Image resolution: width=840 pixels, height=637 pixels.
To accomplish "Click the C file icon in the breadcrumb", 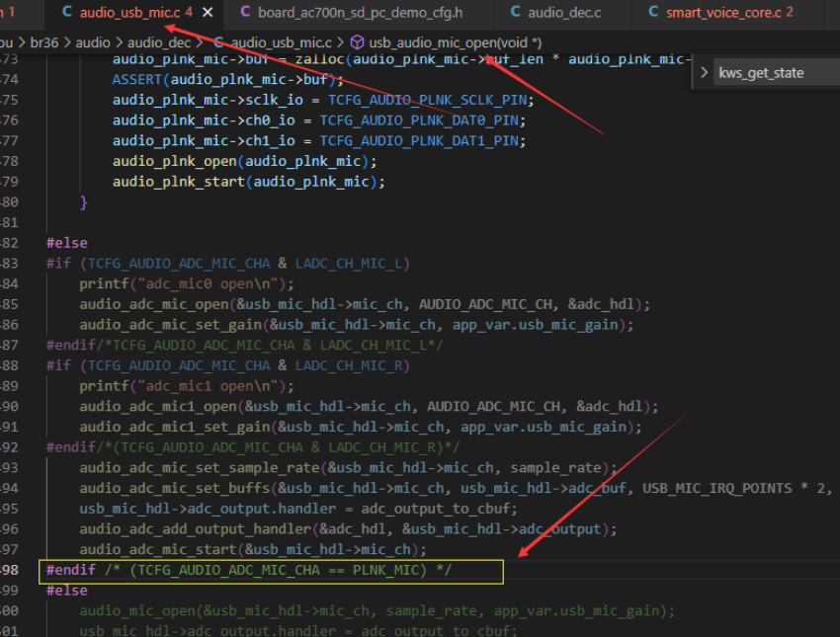I will (218, 42).
